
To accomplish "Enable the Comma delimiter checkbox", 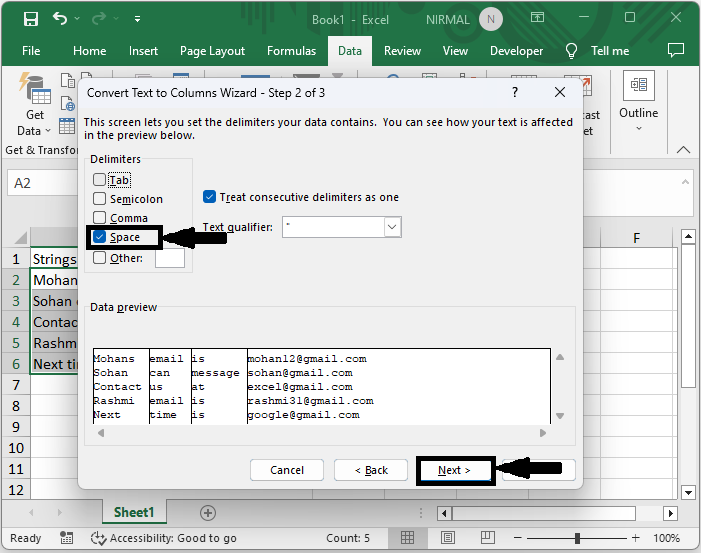I will click(x=99, y=217).
